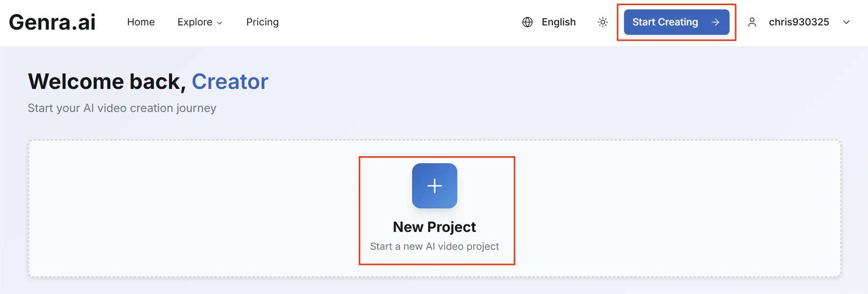Click the plus icon on New Project card

[x=434, y=186]
